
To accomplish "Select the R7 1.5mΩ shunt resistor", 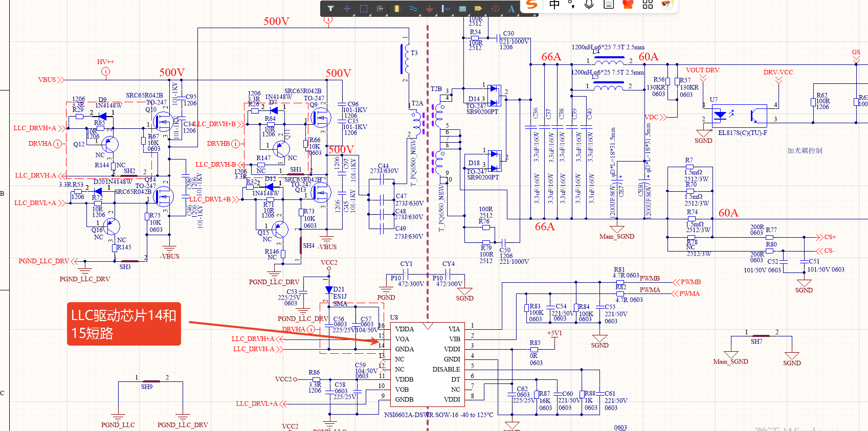I will 689,167.
